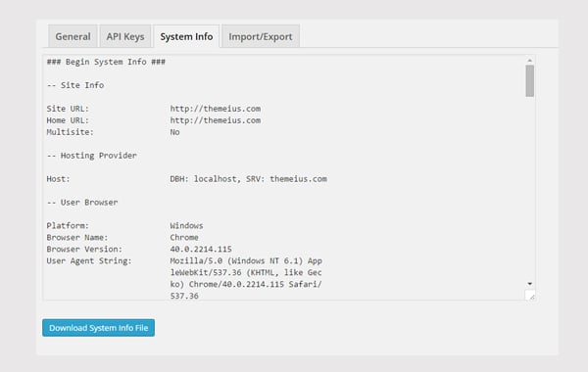Click the Host value 'DBH: localhost, SRV: themeius.com'
Viewport: 588px width, 372px height.
coord(248,179)
